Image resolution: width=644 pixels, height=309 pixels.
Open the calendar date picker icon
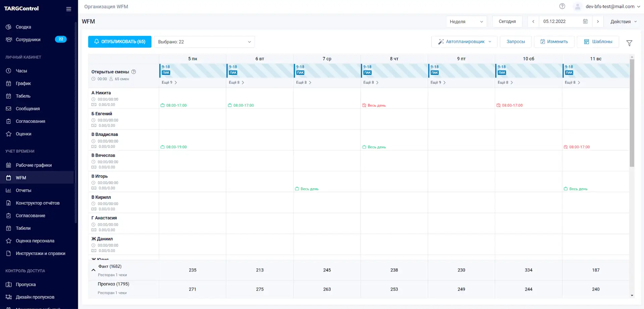pyautogui.click(x=585, y=21)
